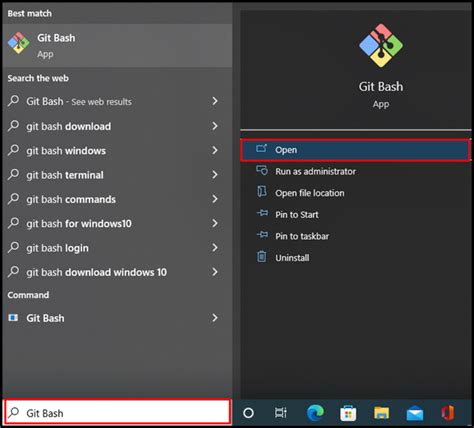Image resolution: width=474 pixels, height=428 pixels.
Task: Choose Open file location
Action: (x=355, y=193)
